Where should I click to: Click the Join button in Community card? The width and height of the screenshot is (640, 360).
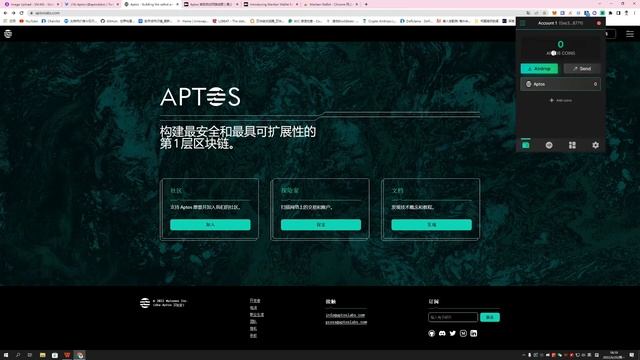coord(210,225)
